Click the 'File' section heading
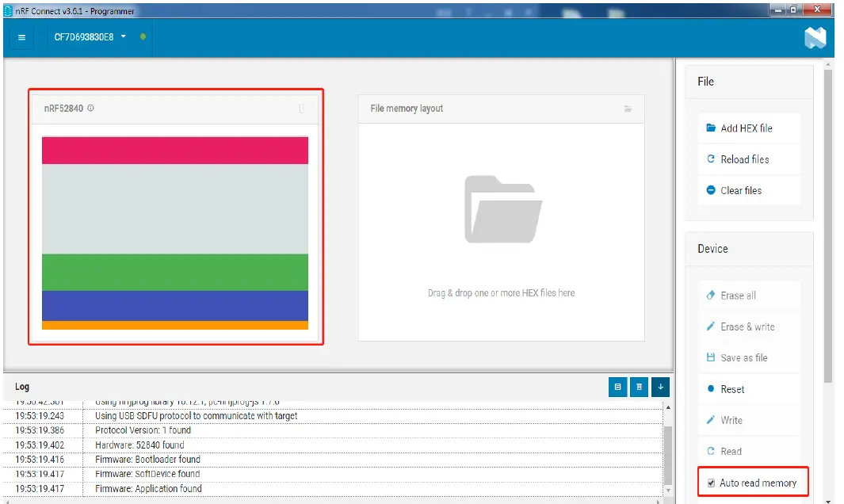This screenshot has width=844, height=504. [705, 82]
